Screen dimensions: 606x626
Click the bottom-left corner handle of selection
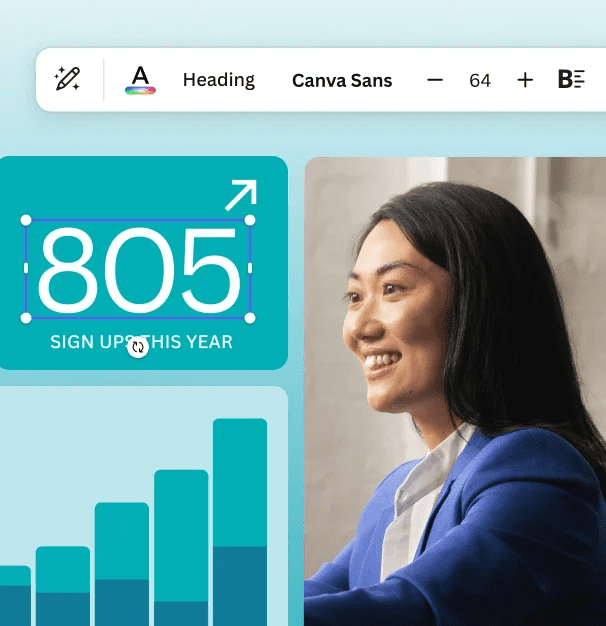[x=26, y=318]
